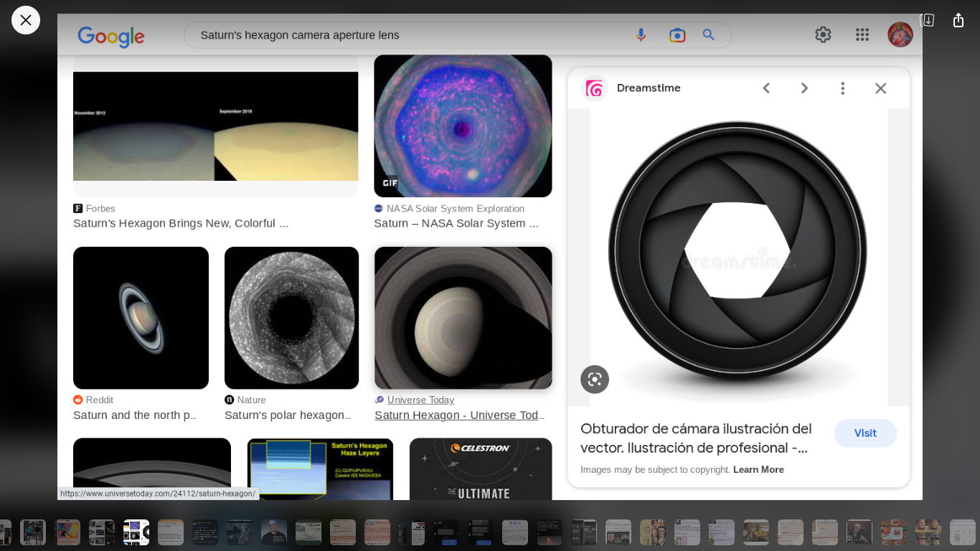Activate voice search microphone icon
The height and width of the screenshot is (551, 980).
click(x=641, y=35)
